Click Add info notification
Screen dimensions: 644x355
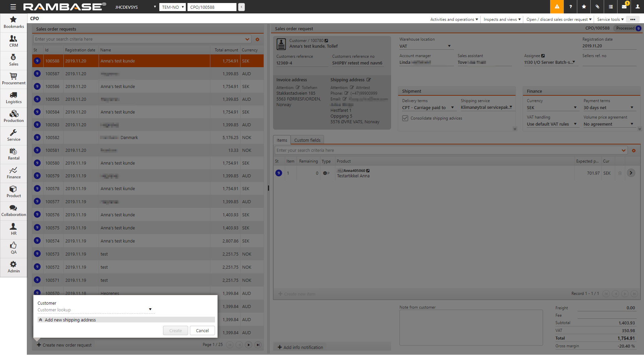pyautogui.click(x=300, y=347)
